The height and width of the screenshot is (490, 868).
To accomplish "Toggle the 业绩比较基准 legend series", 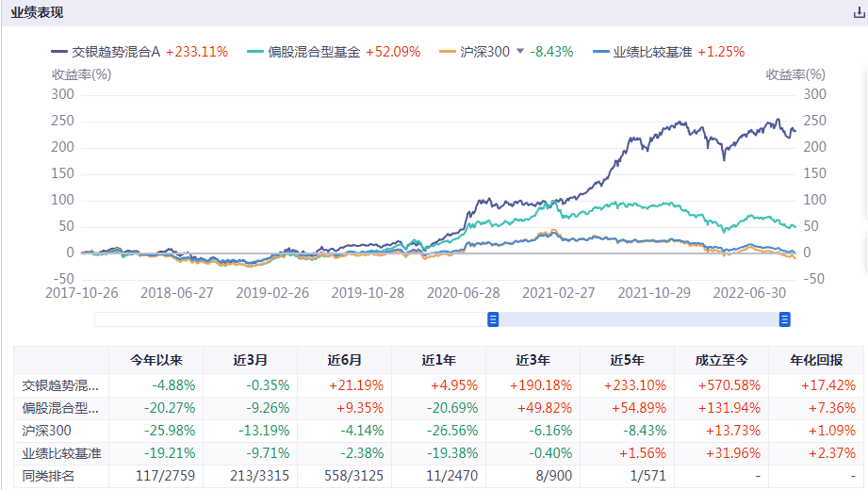I will coord(651,53).
